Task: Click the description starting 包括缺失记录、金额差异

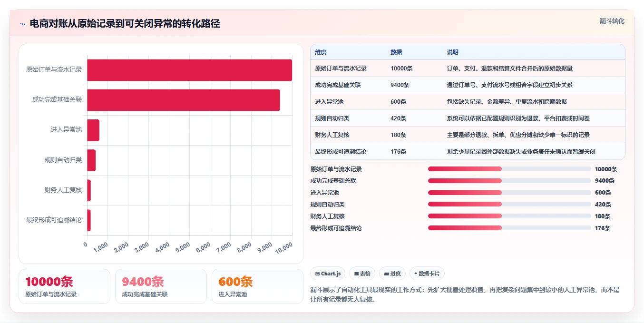Action: click(507, 102)
